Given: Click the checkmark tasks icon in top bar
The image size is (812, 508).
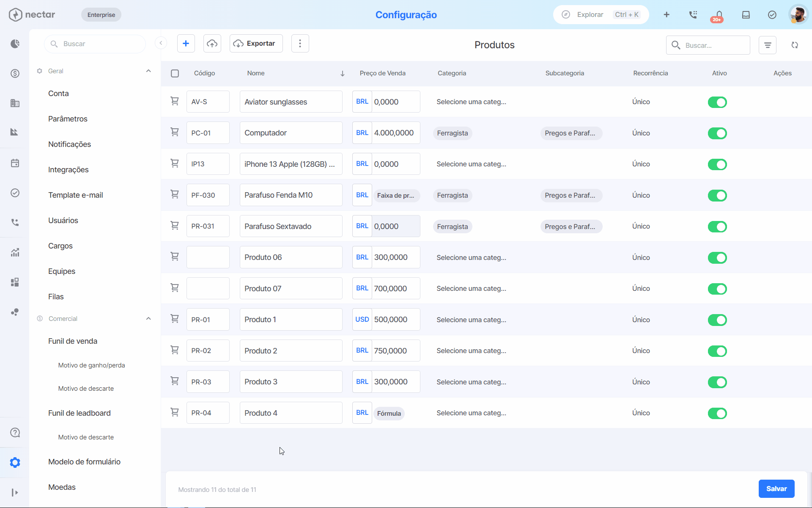Looking at the screenshot, I should [x=772, y=15].
